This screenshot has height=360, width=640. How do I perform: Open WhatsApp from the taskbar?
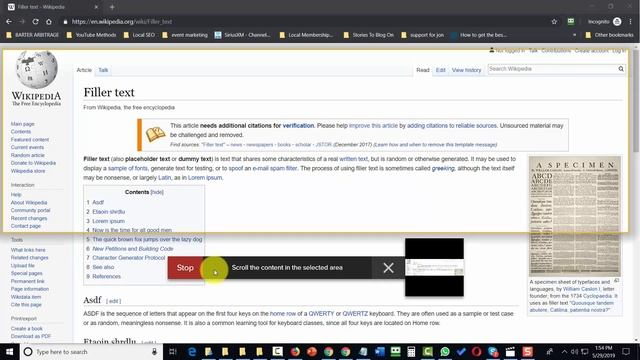(444, 352)
